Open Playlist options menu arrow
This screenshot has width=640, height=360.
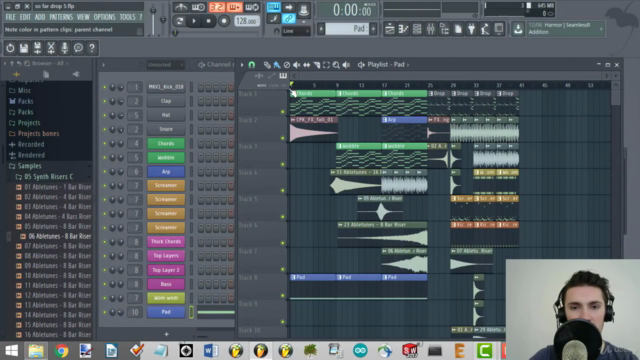coord(242,64)
